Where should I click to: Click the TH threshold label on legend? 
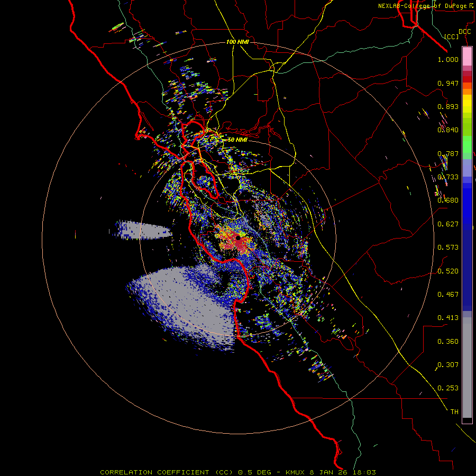[x=454, y=412]
